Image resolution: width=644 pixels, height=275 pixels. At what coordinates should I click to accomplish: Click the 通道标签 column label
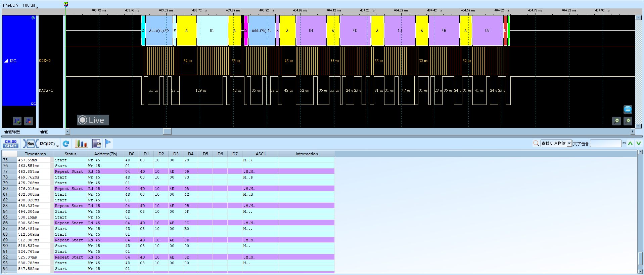[x=12, y=132]
